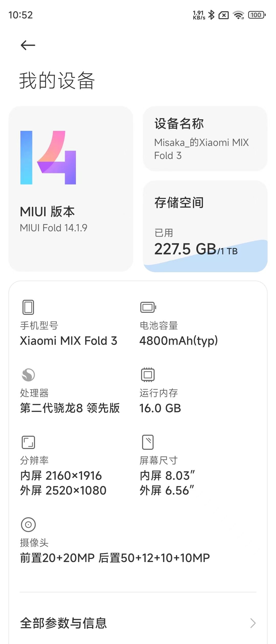The width and height of the screenshot is (276, 644).
Task: Tap the Snapdragon processor icon
Action: coord(28,375)
